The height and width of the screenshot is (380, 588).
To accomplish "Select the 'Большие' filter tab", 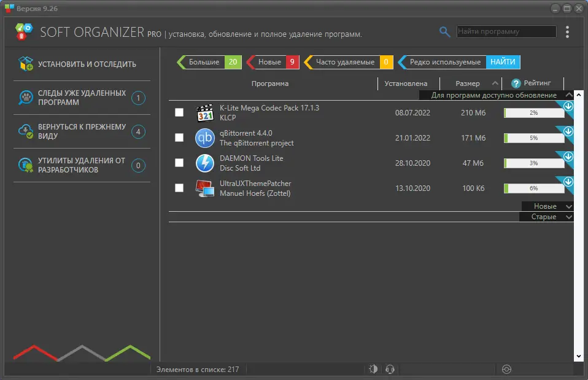I will pos(209,62).
